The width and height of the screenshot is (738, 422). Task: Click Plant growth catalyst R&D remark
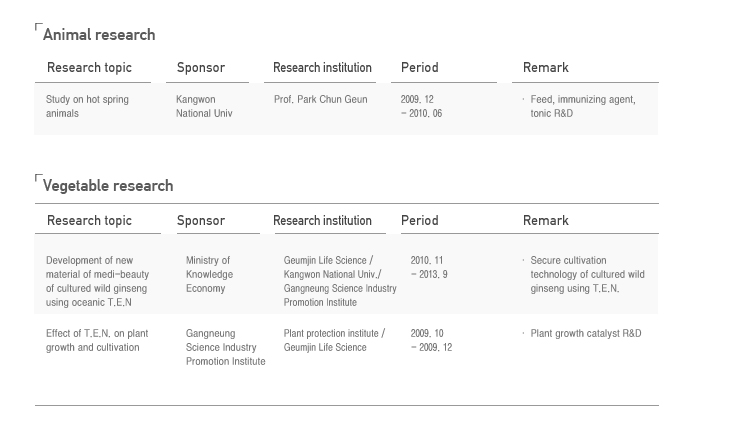tap(586, 334)
